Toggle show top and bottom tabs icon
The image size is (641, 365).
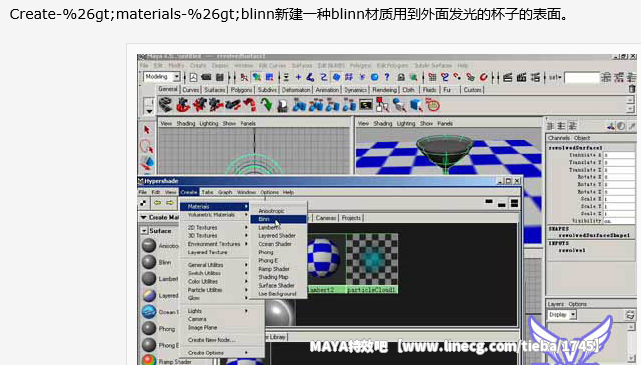pyautogui.click(x=514, y=203)
